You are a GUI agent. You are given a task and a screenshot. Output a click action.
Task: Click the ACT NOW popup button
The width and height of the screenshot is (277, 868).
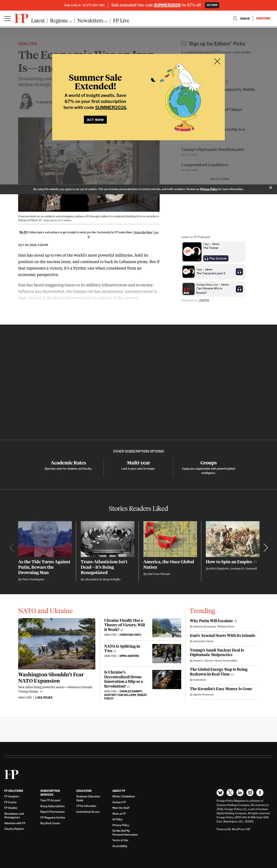(95, 120)
